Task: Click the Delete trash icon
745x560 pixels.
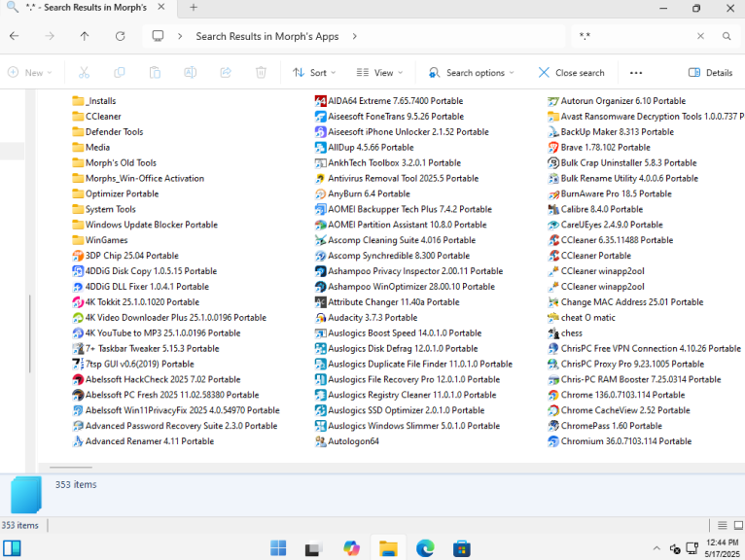Action: [261, 73]
